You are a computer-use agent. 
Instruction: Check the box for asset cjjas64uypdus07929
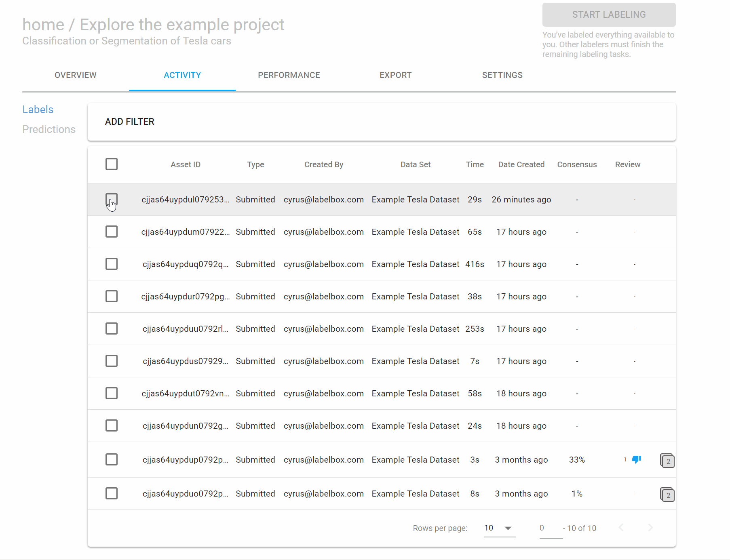tap(112, 361)
